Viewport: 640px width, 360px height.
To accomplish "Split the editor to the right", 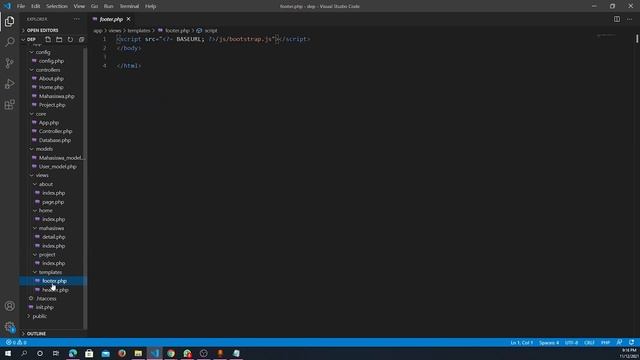I will point(617,19).
